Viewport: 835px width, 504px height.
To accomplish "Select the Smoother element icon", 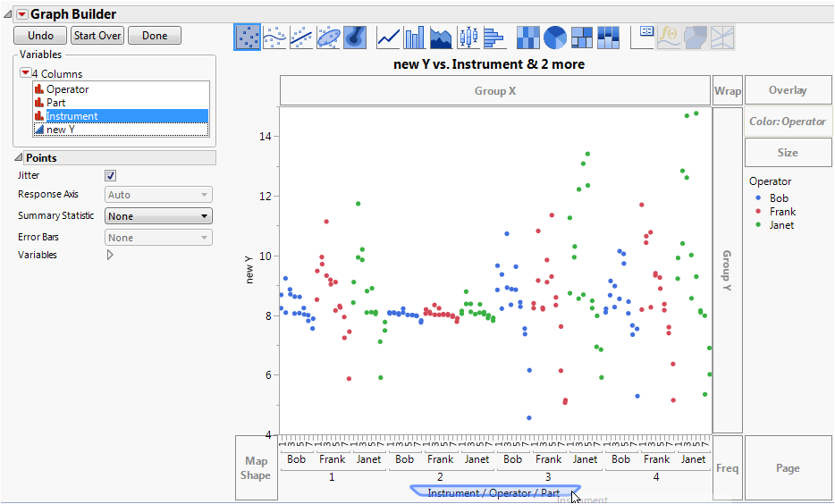I will click(274, 37).
